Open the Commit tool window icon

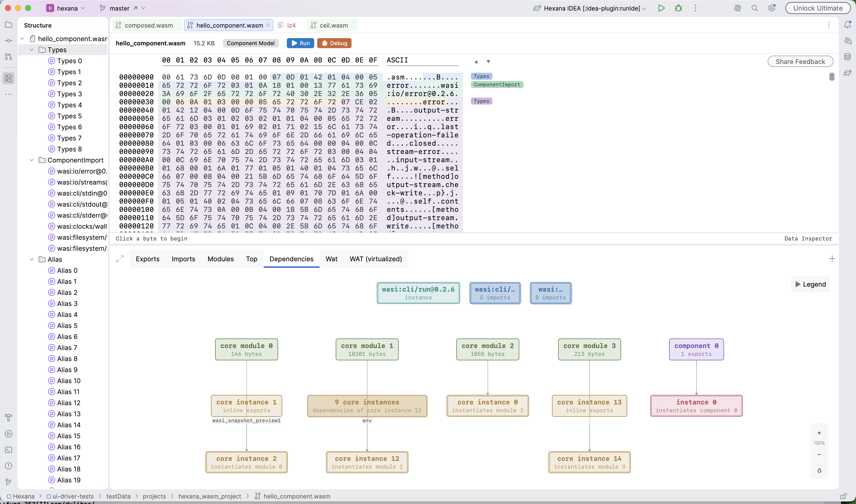point(9,41)
